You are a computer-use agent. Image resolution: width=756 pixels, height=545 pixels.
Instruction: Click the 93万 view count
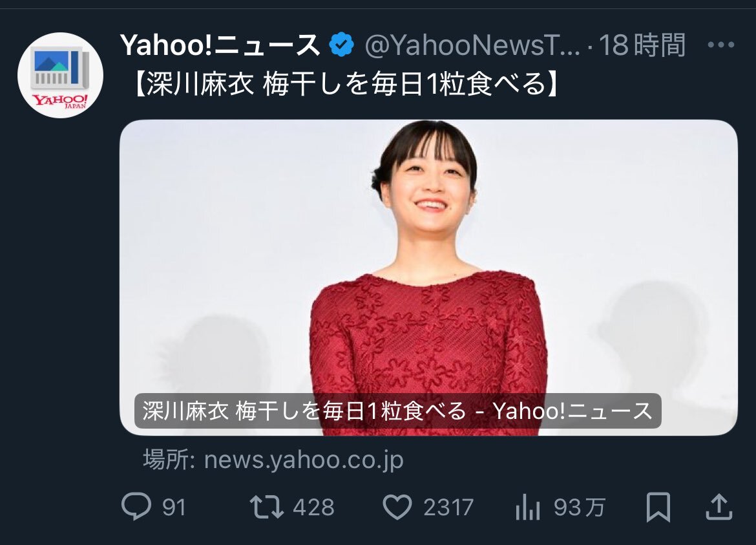click(579, 508)
